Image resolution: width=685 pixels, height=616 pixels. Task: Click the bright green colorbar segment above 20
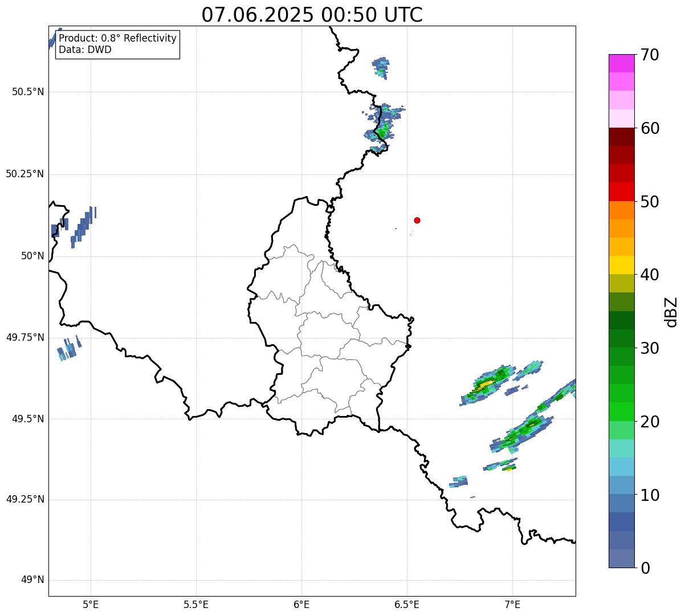pos(621,411)
